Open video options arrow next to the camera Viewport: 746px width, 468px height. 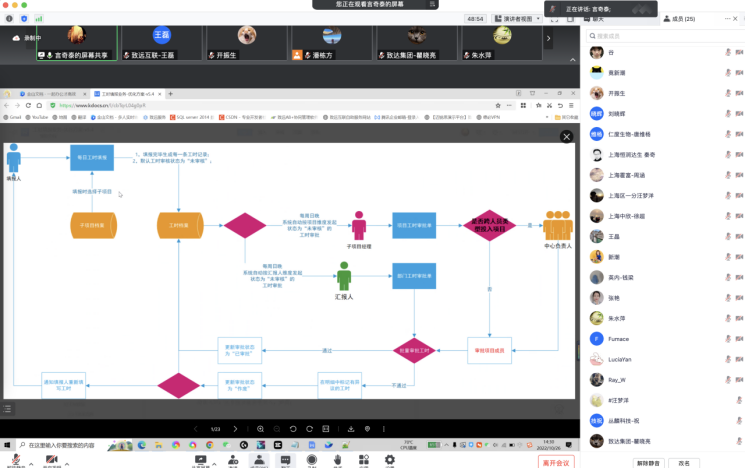coord(67,464)
